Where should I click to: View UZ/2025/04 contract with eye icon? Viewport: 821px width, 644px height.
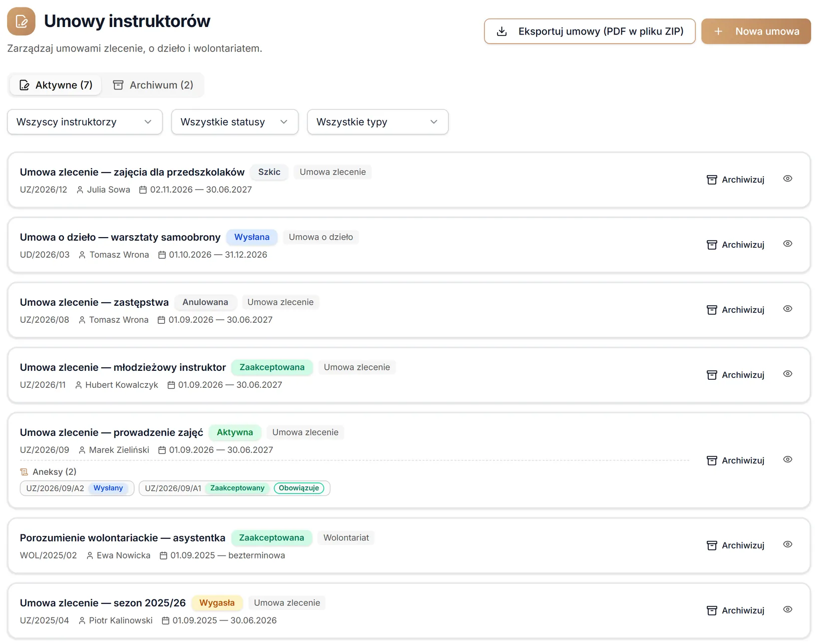787,609
